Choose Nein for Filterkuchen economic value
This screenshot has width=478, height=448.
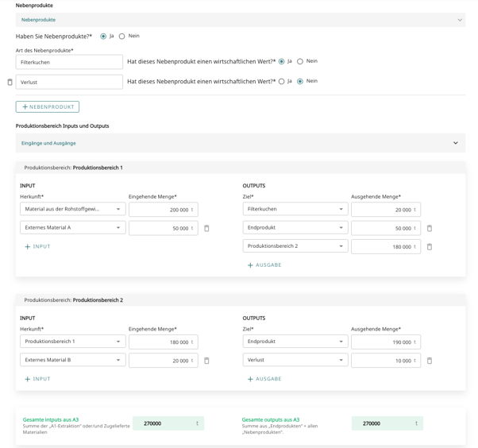coord(300,62)
